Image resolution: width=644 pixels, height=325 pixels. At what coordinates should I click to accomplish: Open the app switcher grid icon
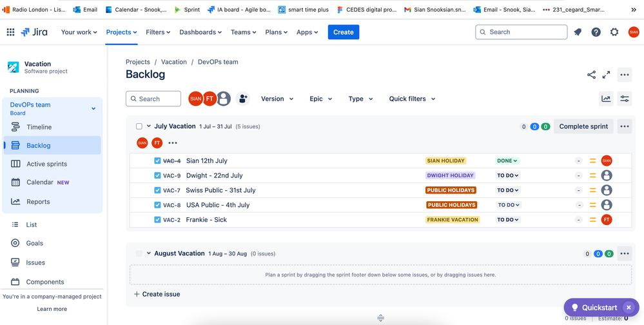[x=11, y=32]
